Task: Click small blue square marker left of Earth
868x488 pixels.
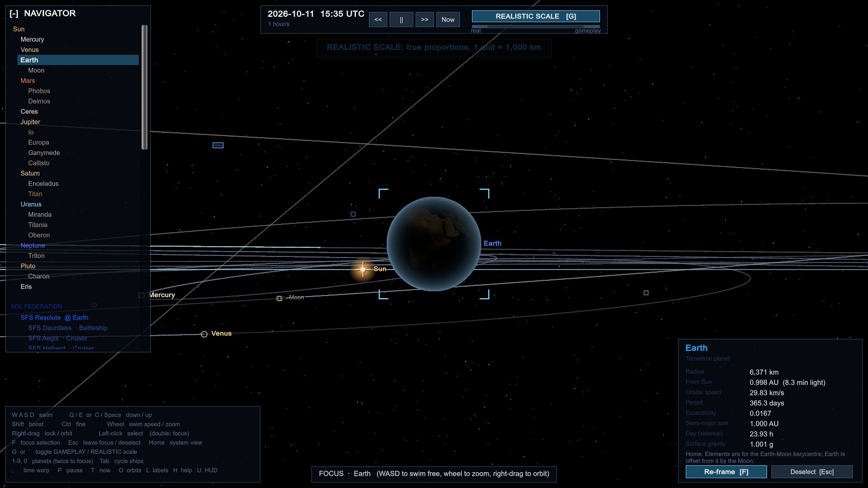Action: 353,214
